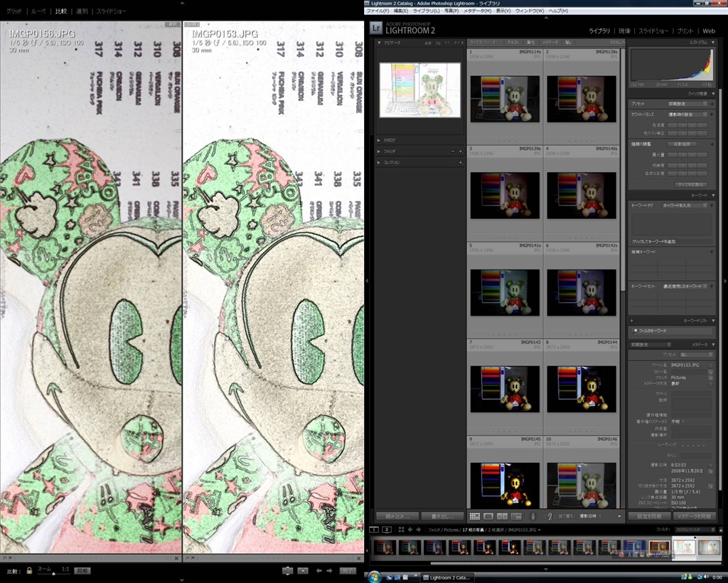Select grid view icon in library toolbar

(x=474, y=516)
